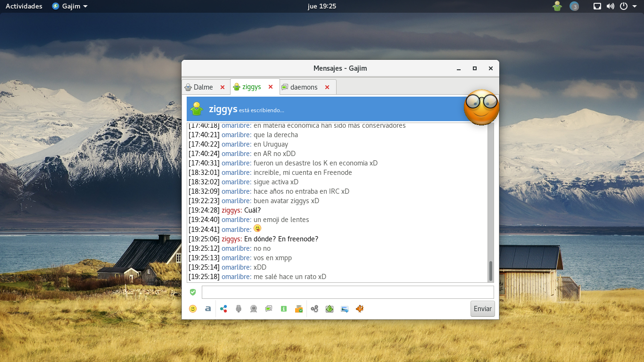Open the system power menu arrow
The height and width of the screenshot is (362, 644).
pos(635,6)
